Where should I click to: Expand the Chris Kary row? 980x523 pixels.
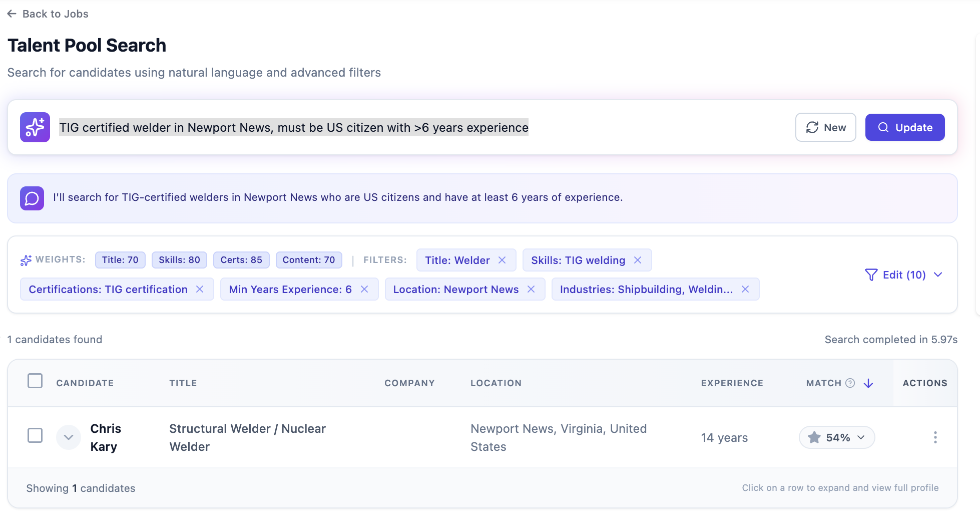point(69,437)
